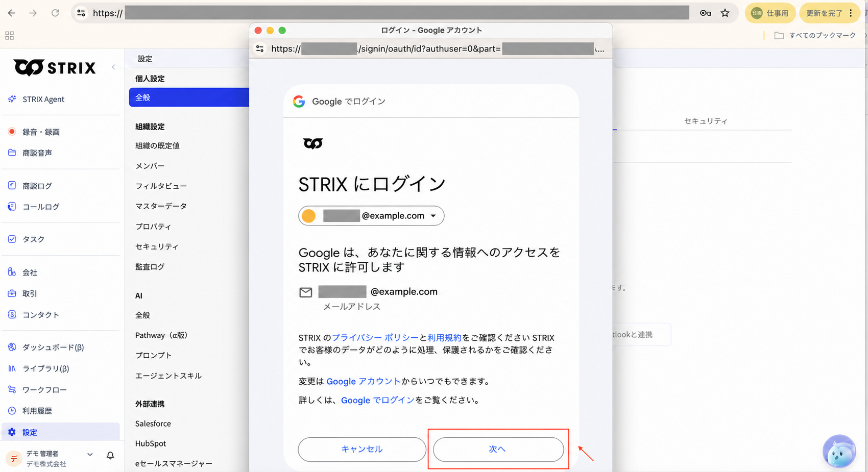This screenshot has height=472, width=868.
Task: Click the ワークフロー icon
Action: tap(12, 390)
